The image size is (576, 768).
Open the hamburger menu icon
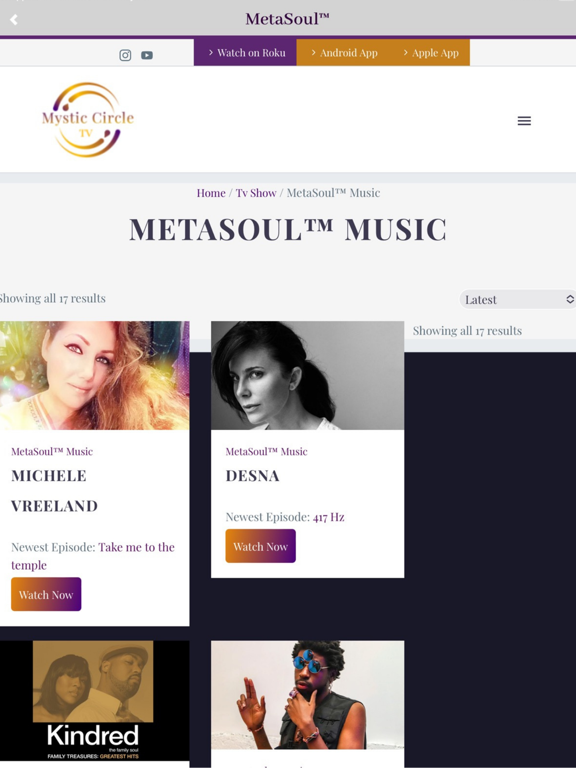[x=524, y=120]
